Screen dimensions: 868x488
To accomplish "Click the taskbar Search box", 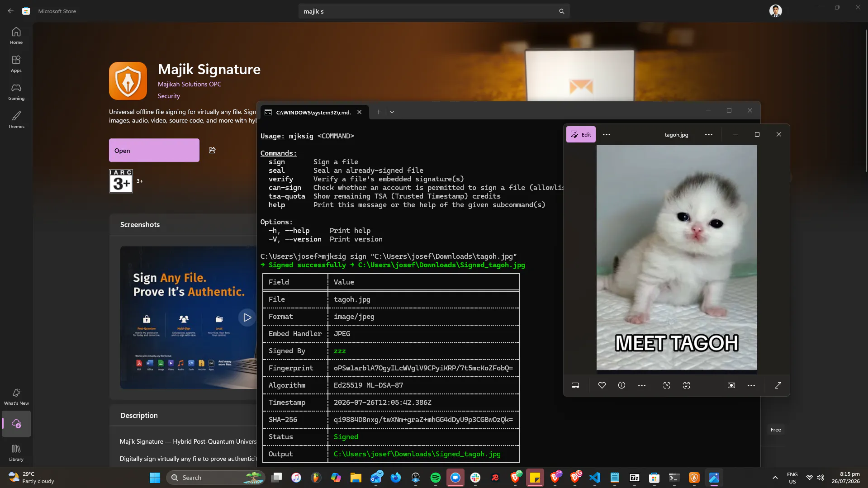I will tap(215, 478).
